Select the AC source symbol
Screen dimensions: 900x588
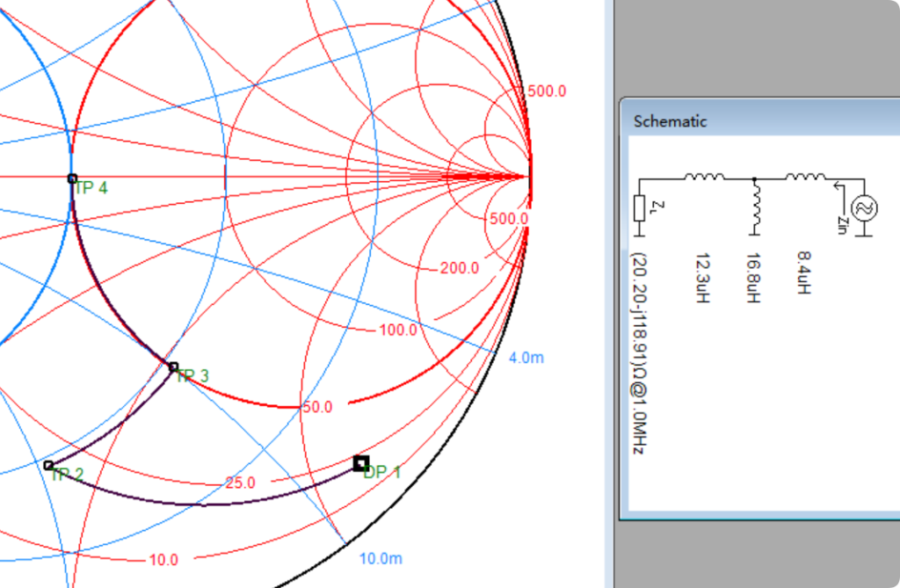[x=864, y=208]
